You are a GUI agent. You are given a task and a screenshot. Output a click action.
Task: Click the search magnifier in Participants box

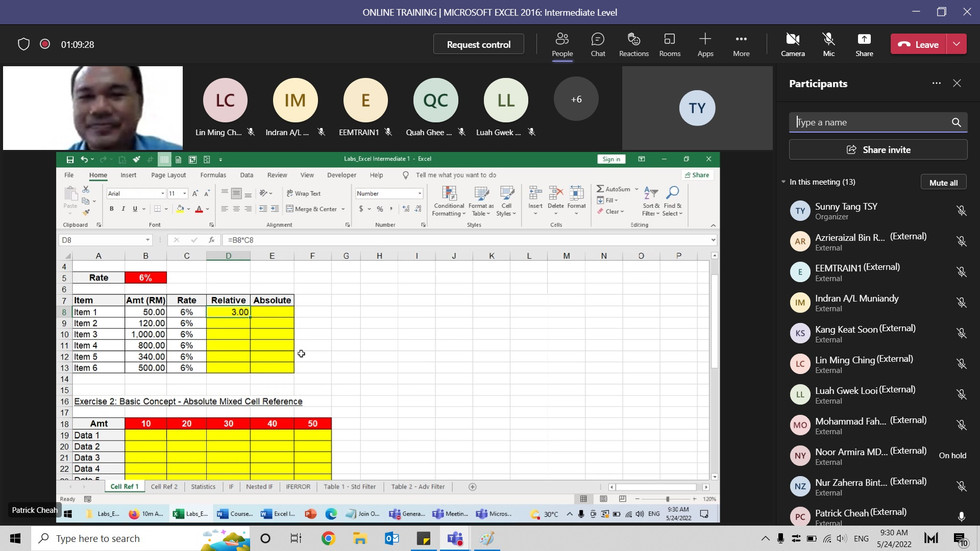pyautogui.click(x=956, y=122)
